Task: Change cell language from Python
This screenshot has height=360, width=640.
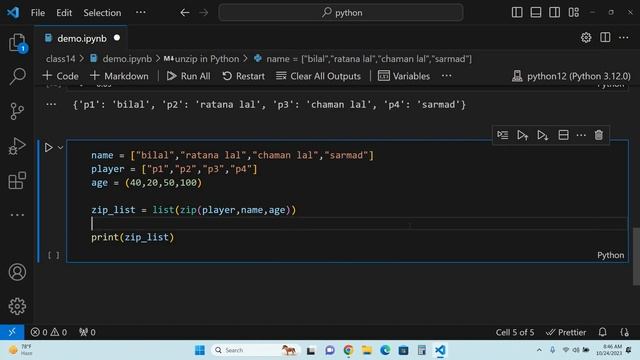Action: 610,255
